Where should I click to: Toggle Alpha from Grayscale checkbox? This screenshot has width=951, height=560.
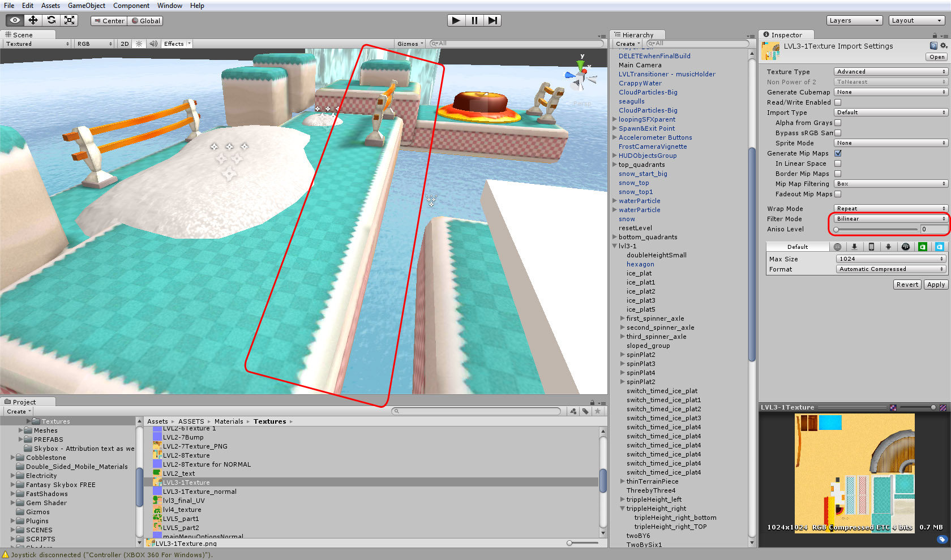pyautogui.click(x=838, y=123)
